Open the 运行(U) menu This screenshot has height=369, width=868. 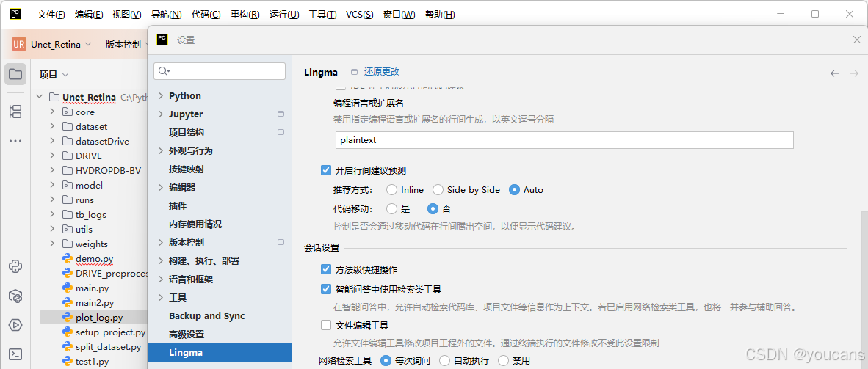click(x=284, y=15)
